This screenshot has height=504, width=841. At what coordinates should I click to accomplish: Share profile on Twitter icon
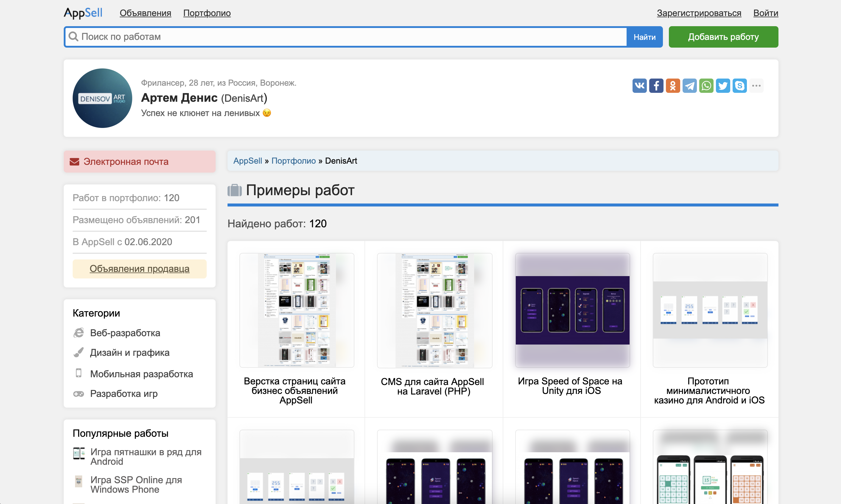[x=723, y=86]
